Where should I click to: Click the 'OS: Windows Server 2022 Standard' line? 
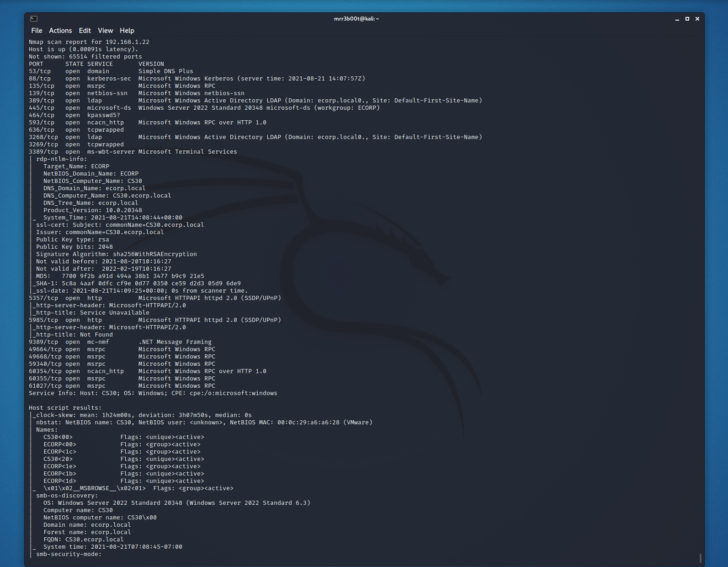[177, 503]
